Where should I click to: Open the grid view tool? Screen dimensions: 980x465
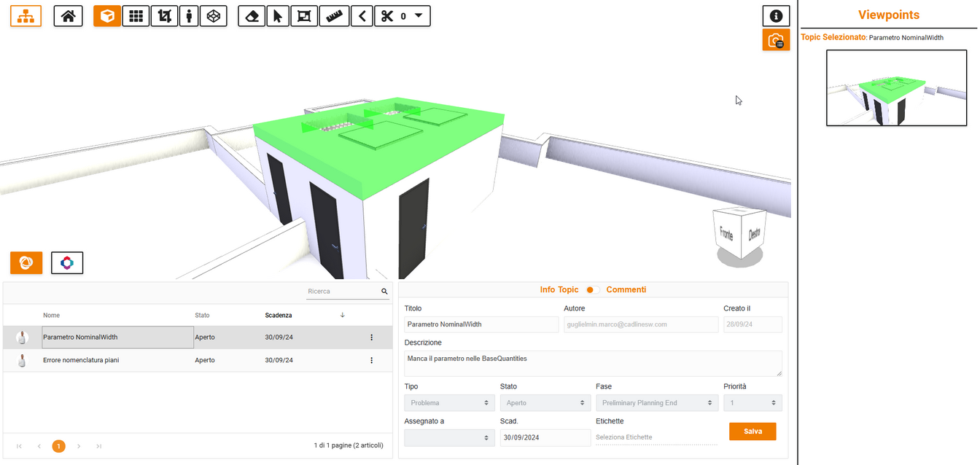(x=136, y=16)
